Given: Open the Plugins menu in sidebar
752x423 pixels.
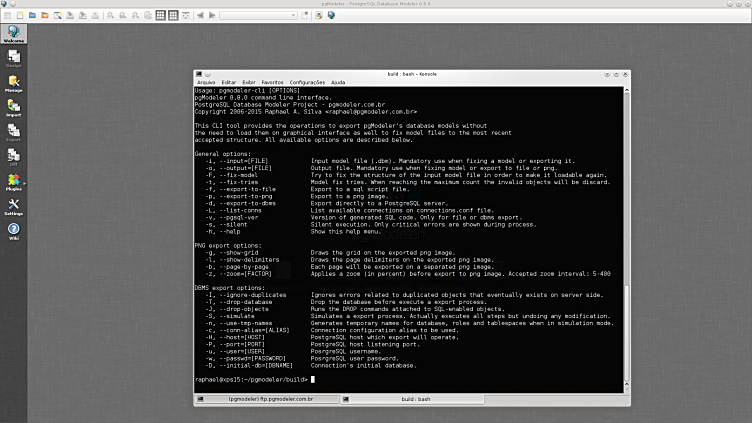Looking at the screenshot, I should click(13, 181).
